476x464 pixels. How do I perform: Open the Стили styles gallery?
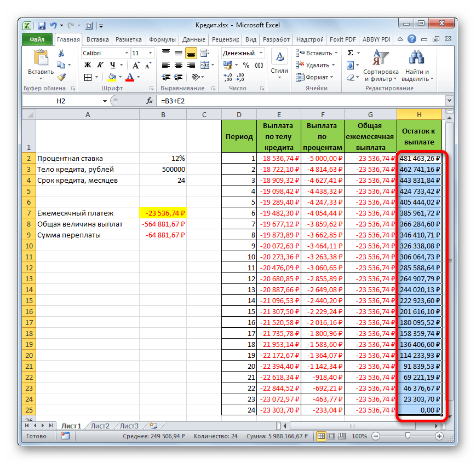[x=279, y=65]
